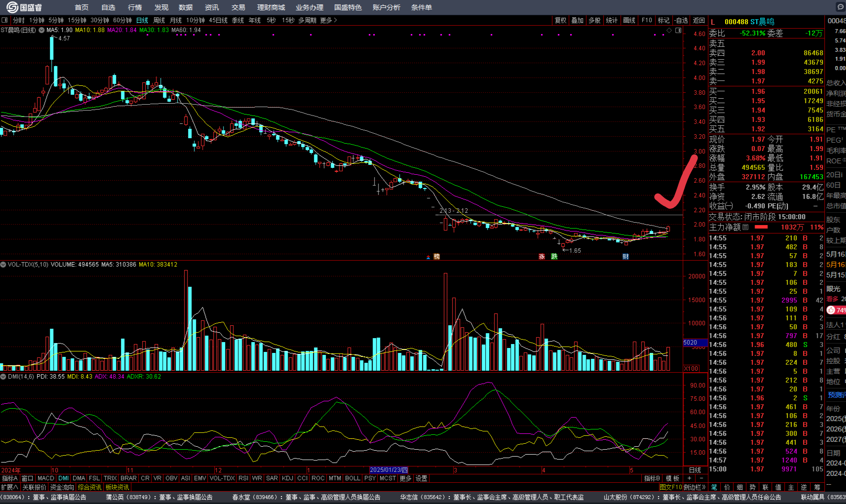Zoom out chart with minus button
The height and width of the screenshot is (504, 846).
pos(701,478)
